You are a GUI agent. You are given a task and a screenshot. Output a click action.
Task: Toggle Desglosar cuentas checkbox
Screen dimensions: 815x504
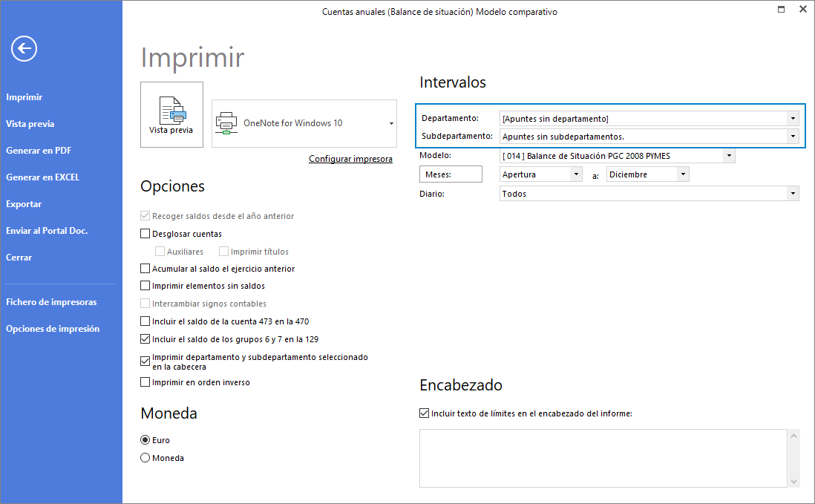(145, 234)
